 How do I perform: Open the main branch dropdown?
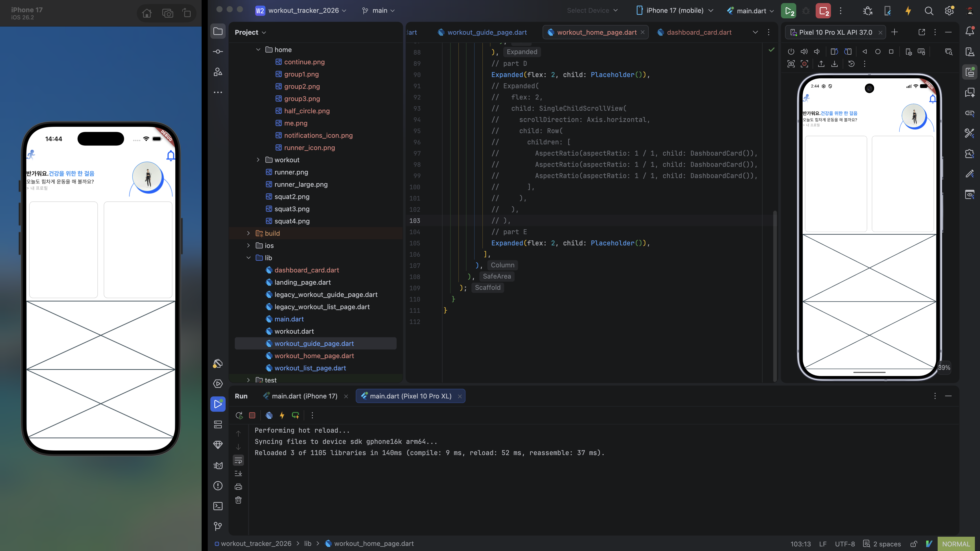click(378, 11)
